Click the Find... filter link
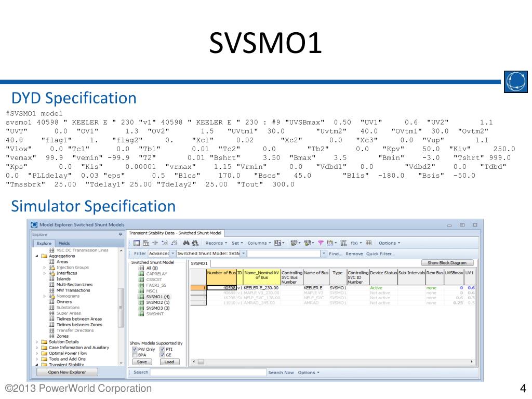The width and height of the screenshot is (532, 399). click(x=336, y=254)
